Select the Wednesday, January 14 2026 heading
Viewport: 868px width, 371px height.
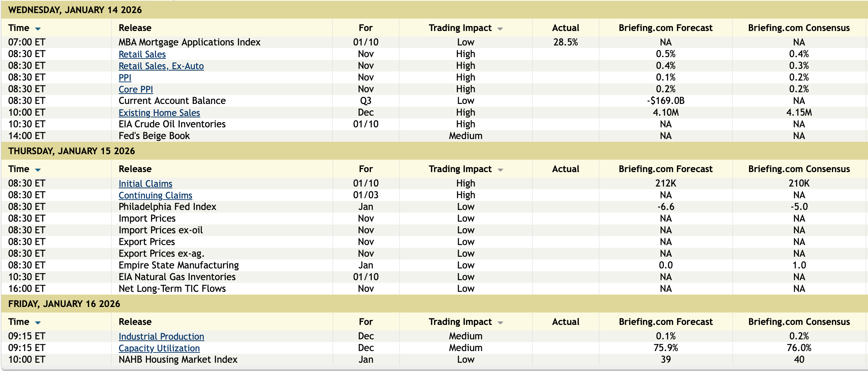click(75, 10)
